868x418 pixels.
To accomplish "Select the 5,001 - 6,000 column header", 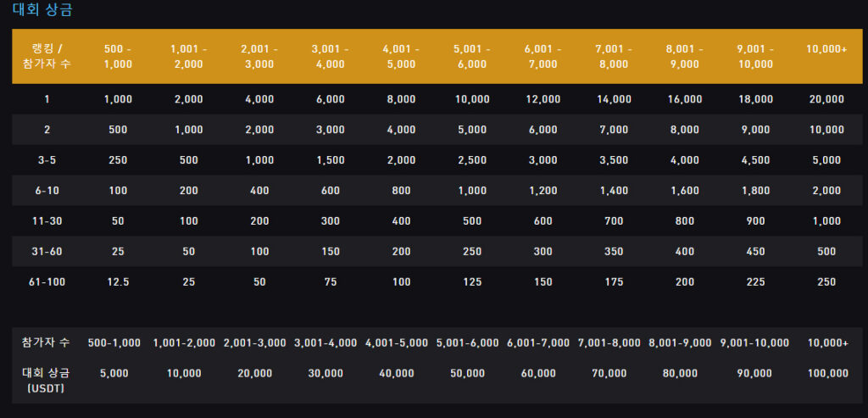I will [x=472, y=57].
